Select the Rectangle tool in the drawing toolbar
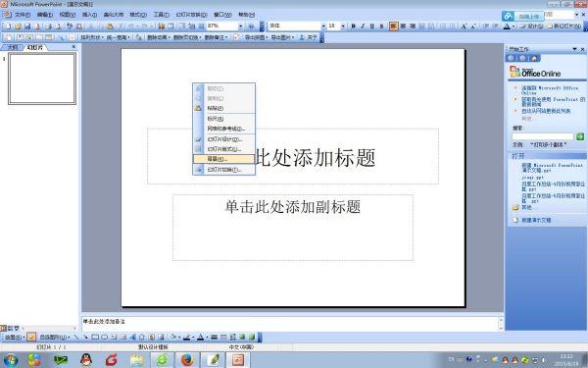 pyautogui.click(x=95, y=337)
